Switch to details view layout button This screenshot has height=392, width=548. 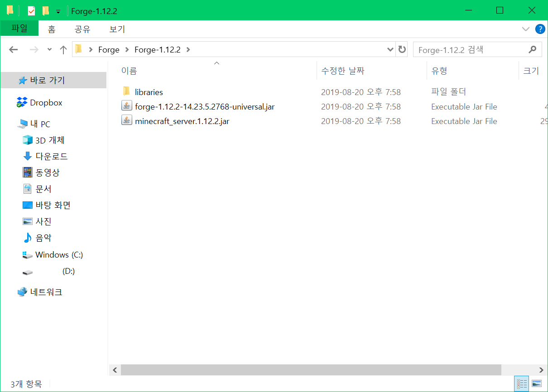(x=522, y=383)
